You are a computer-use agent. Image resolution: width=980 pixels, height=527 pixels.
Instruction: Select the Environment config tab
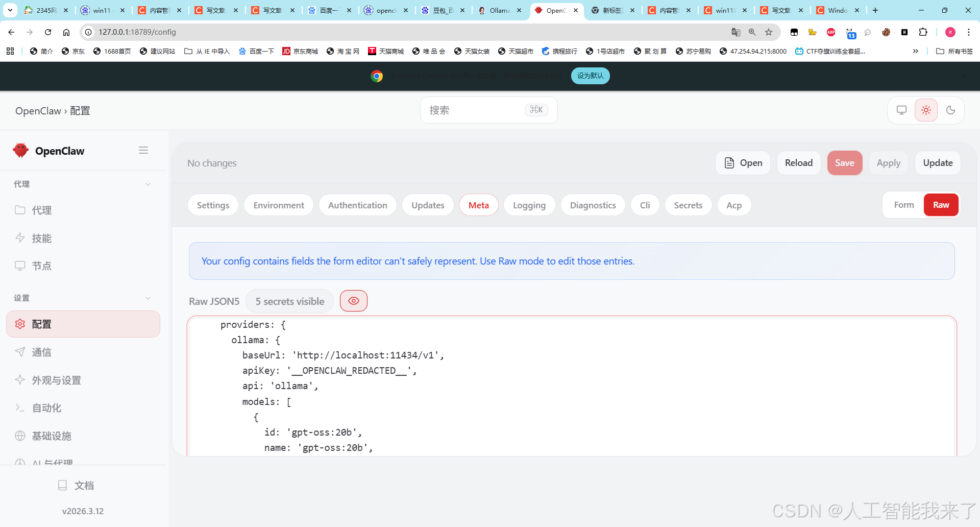tap(279, 205)
